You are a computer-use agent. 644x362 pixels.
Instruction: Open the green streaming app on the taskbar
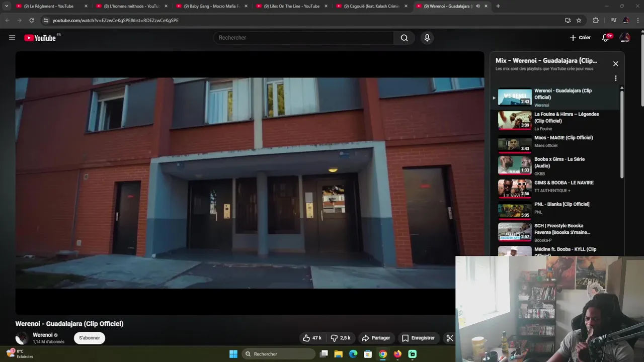412,354
